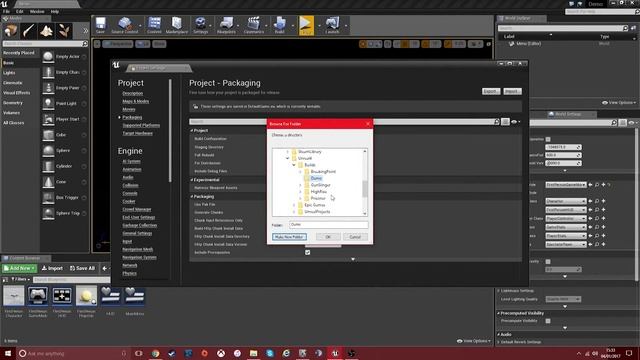Click the Windows Start button

tap(7, 353)
